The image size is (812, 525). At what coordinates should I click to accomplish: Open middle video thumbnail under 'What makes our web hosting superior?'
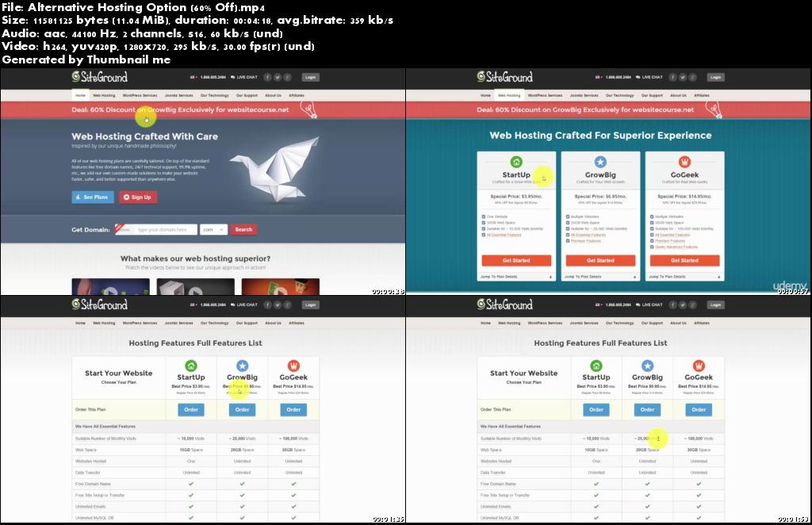pos(195,287)
